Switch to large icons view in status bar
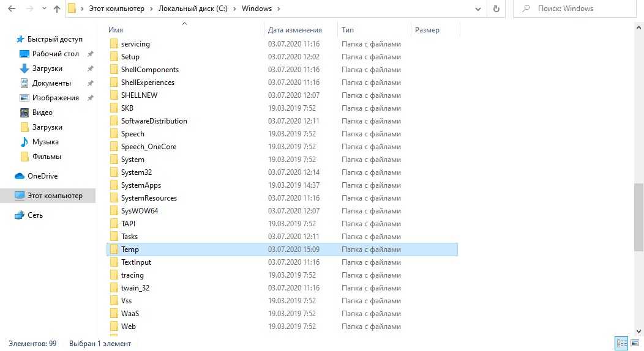This screenshot has height=351, width=644. (x=635, y=343)
